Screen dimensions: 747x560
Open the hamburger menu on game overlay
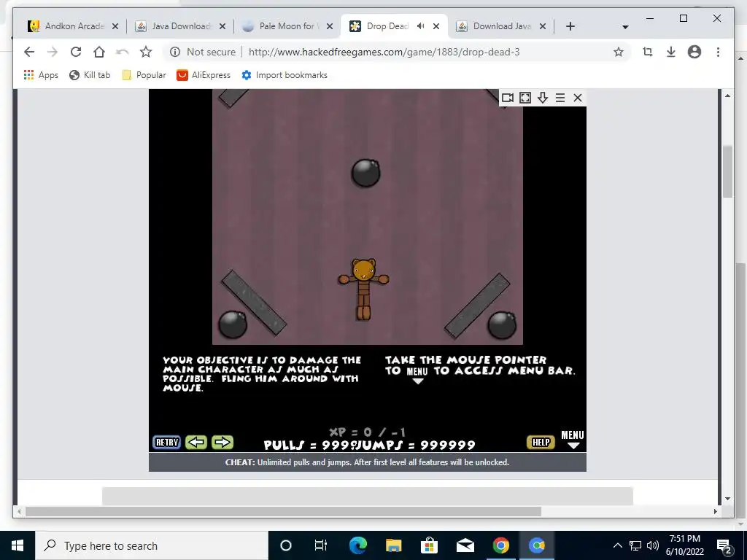point(560,98)
